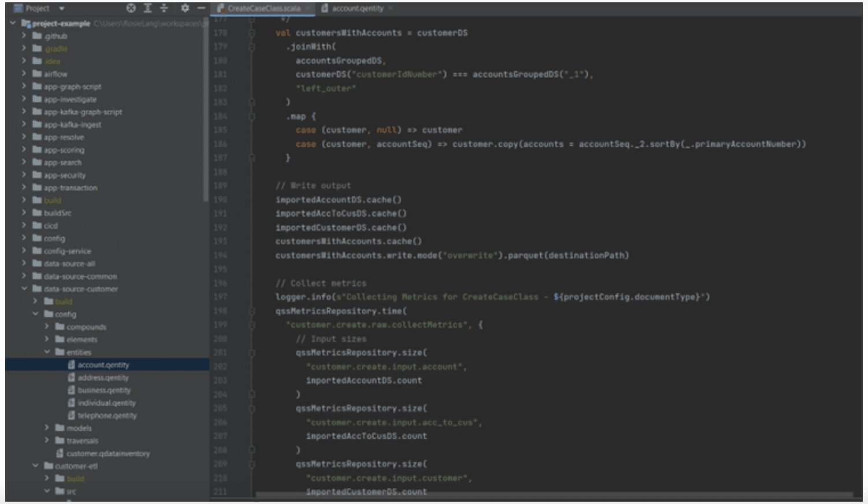Click the file icon on account.qentity tab
The image size is (868, 504).
(325, 8)
